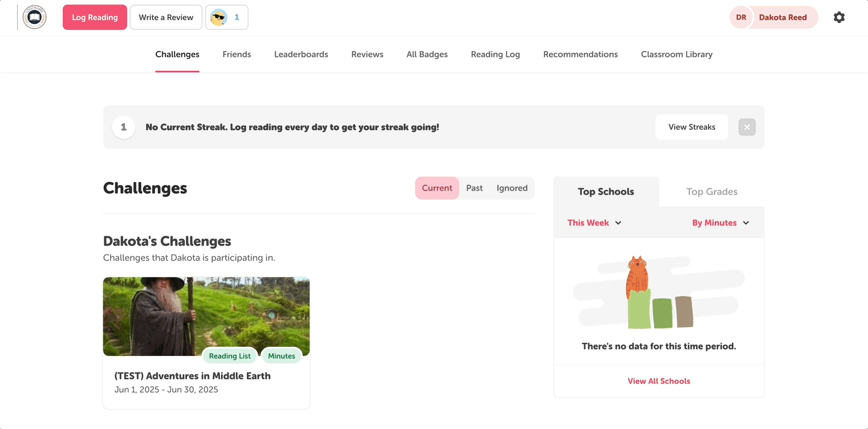
Task: Show Ignored challenges filter
Action: tap(512, 188)
